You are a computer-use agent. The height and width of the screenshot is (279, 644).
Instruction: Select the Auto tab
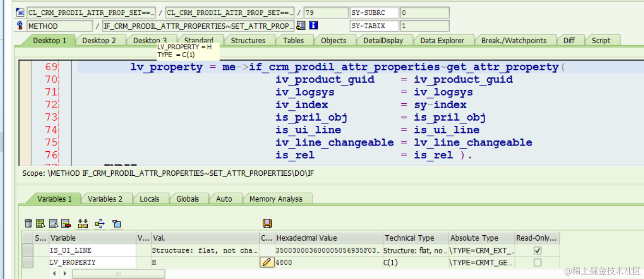224,199
